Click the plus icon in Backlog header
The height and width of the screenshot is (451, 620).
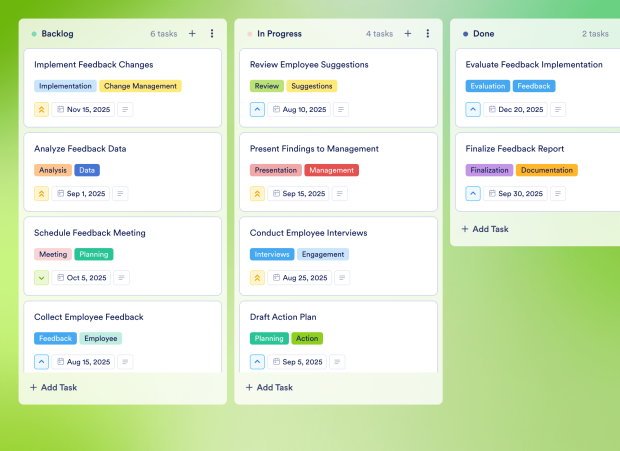tap(192, 33)
